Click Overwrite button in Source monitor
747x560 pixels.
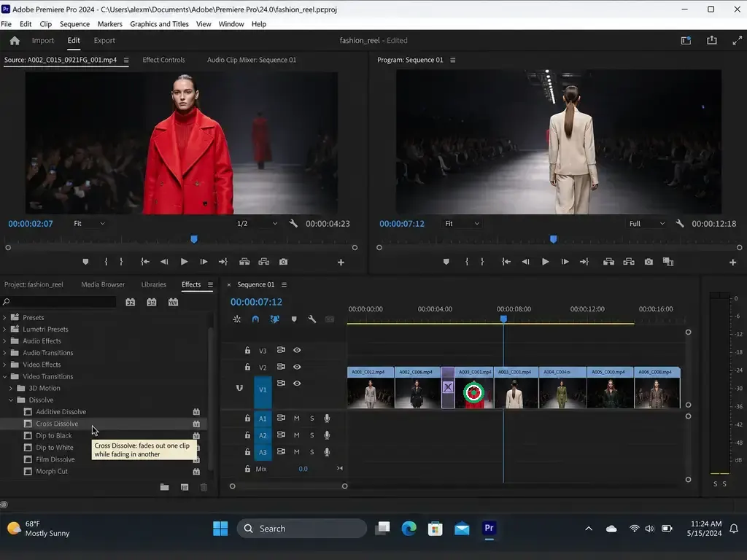[264, 262]
